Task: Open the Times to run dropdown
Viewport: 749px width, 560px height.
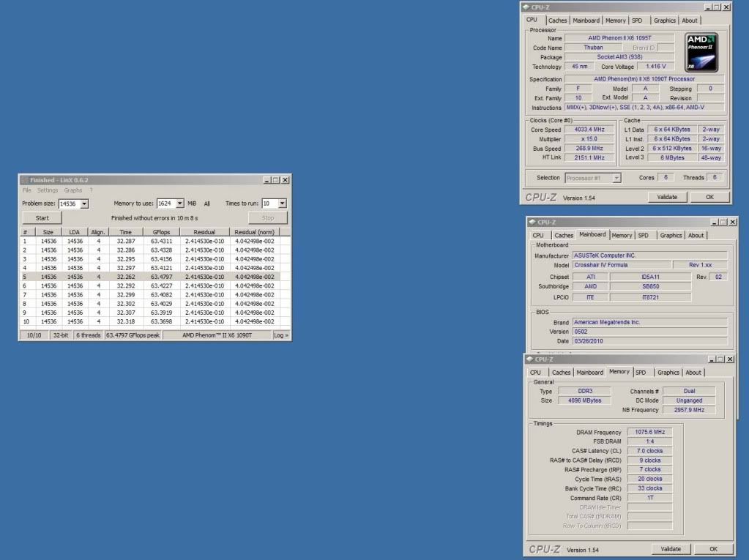Action: coord(283,204)
